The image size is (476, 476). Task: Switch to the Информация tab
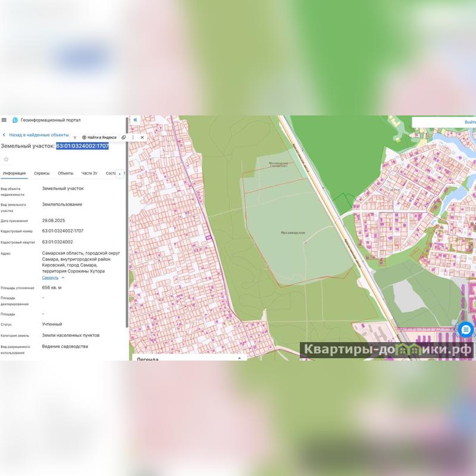pyautogui.click(x=14, y=173)
